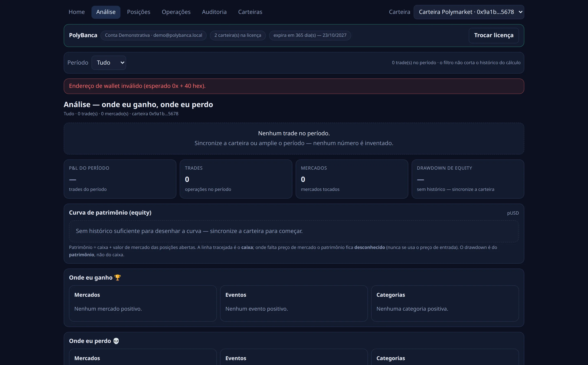Click the Nenhum evento positivo text

tap(256, 309)
